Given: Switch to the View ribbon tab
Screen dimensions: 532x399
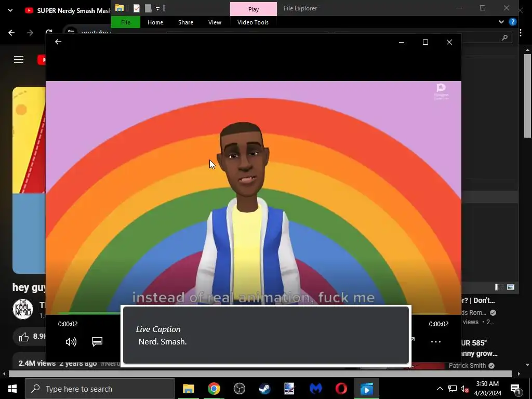Looking at the screenshot, I should (215, 22).
